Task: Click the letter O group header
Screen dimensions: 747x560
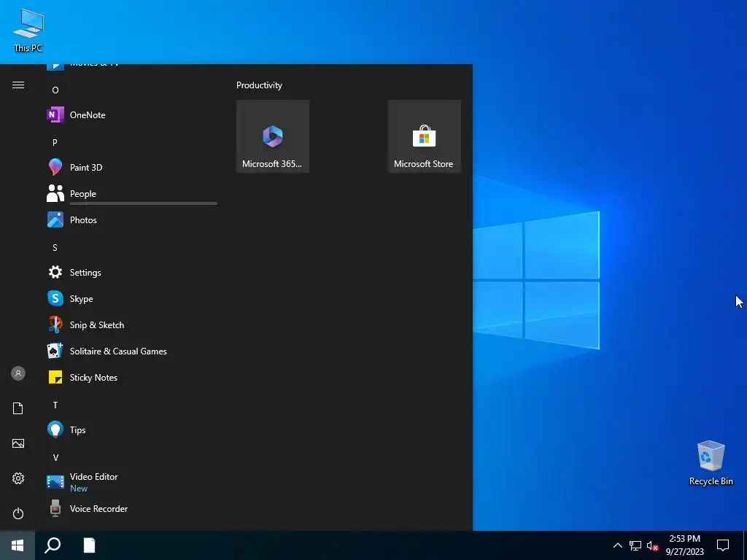Action: tap(55, 90)
